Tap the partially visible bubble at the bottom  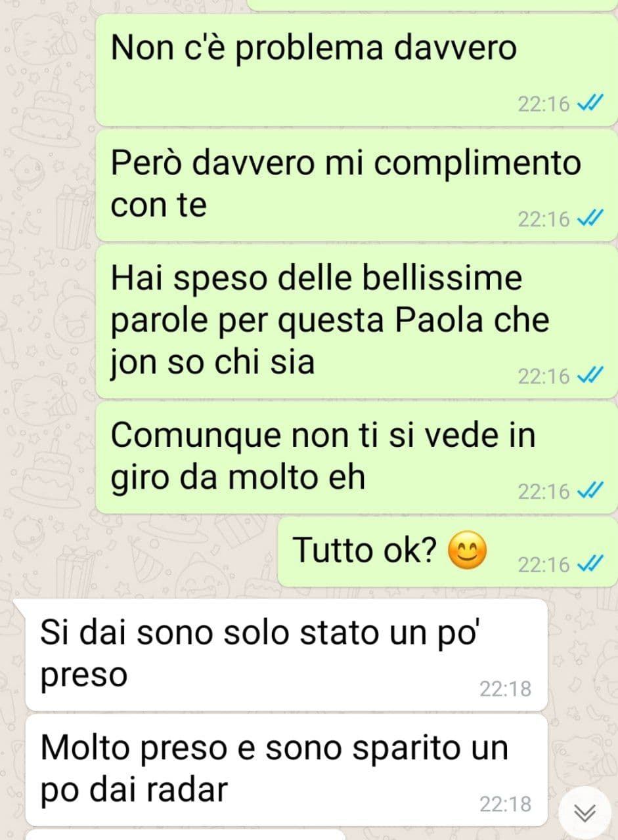coord(187,835)
